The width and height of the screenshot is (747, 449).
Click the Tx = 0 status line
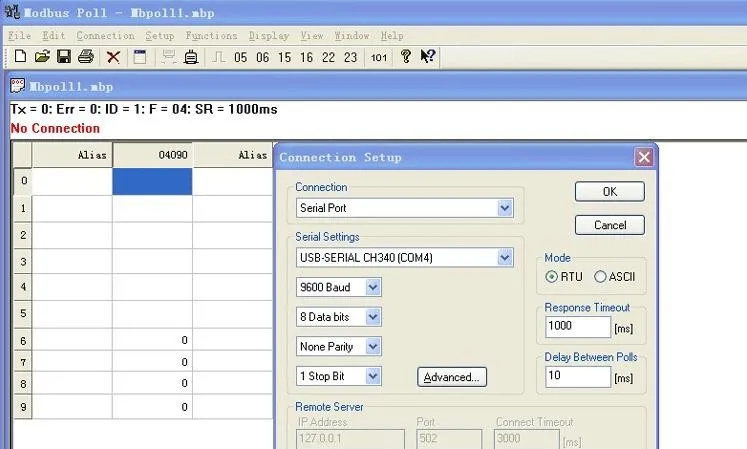coord(143,109)
